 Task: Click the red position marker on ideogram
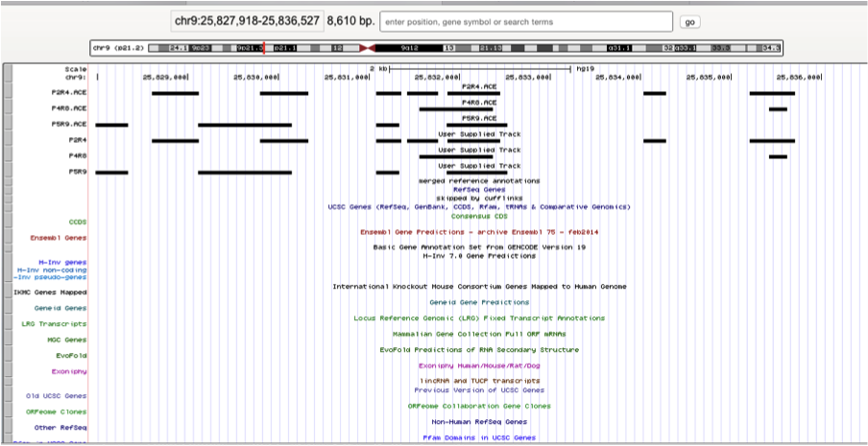[x=264, y=48]
